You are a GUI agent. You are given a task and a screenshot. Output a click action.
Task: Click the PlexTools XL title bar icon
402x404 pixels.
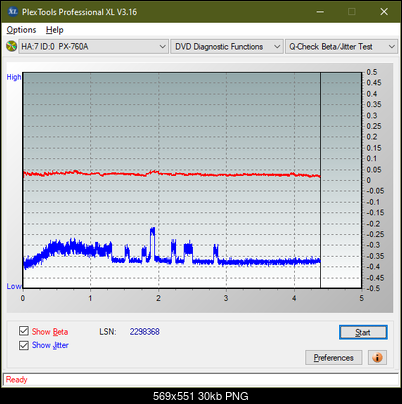[12, 12]
